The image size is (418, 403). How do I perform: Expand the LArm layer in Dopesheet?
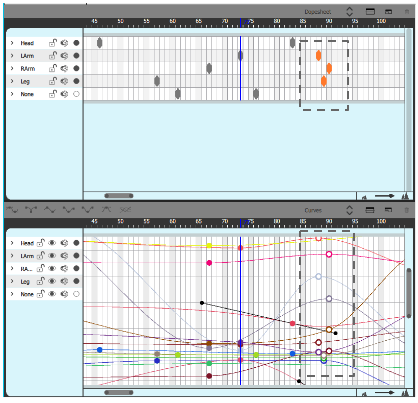(x=12, y=55)
